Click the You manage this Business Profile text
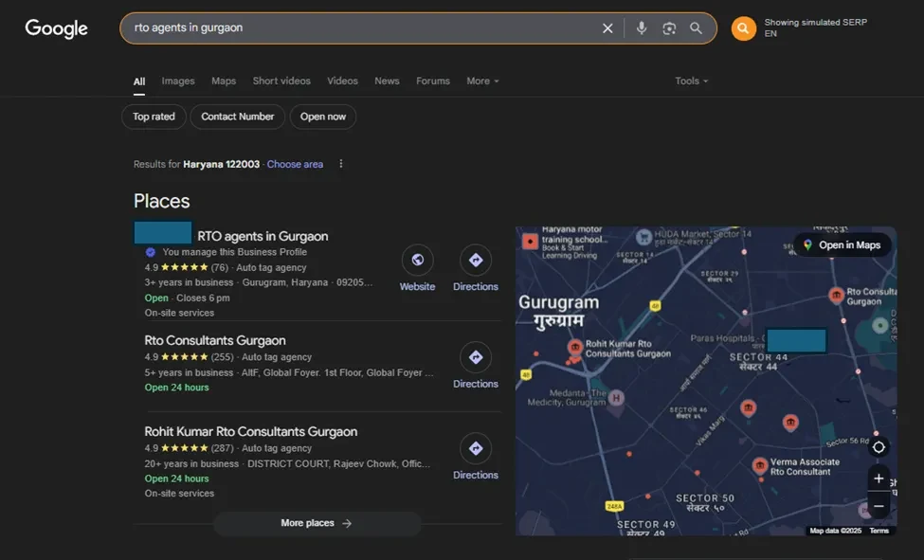Viewport: 924px width, 560px height. pyautogui.click(x=234, y=252)
